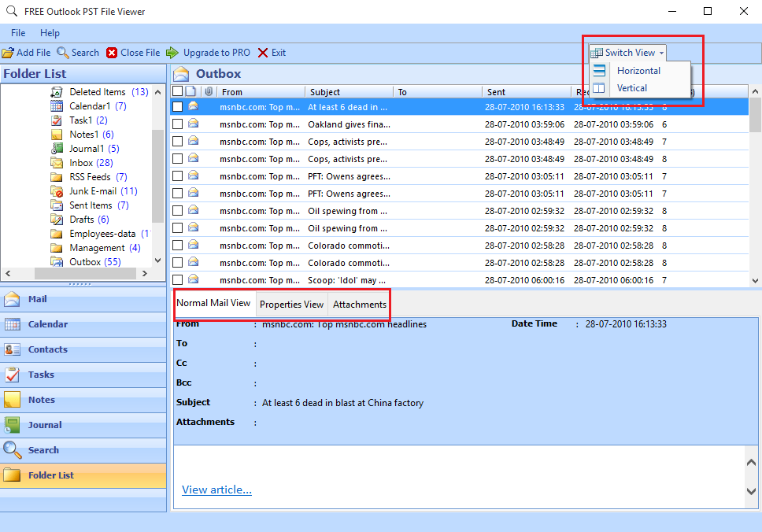Select Vertical layout from Switch View options
The image size is (762, 532).
631,88
